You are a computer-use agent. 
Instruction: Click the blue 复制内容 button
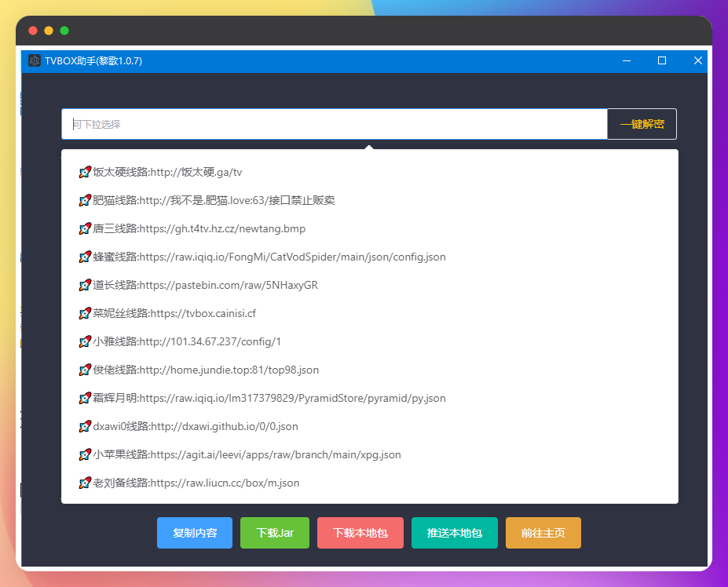[195, 533]
